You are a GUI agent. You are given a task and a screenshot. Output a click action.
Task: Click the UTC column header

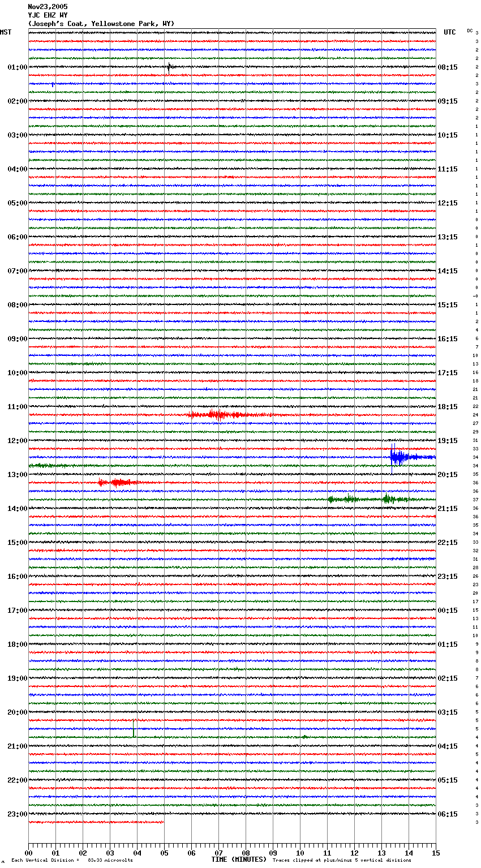pyautogui.click(x=449, y=32)
